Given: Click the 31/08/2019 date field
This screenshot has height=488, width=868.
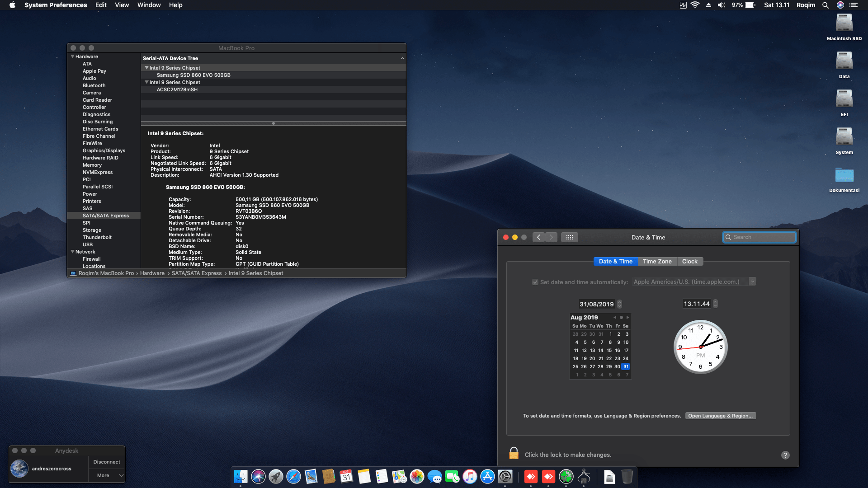Looking at the screenshot, I should tap(597, 304).
